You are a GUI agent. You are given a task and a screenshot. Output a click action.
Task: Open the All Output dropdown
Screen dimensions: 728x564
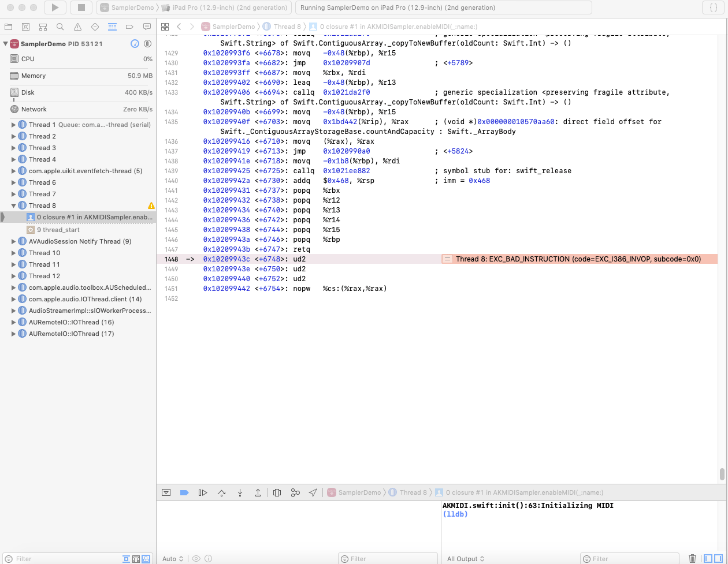466,558
